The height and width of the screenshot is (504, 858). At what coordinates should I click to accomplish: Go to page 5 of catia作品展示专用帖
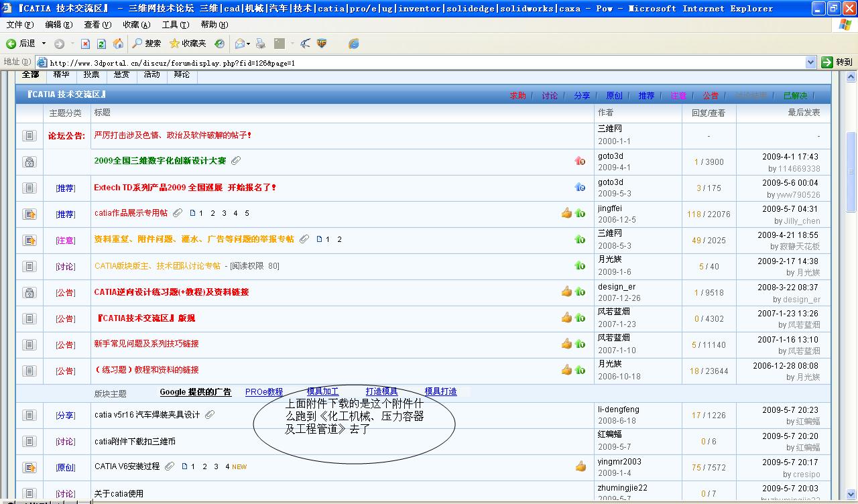click(247, 213)
